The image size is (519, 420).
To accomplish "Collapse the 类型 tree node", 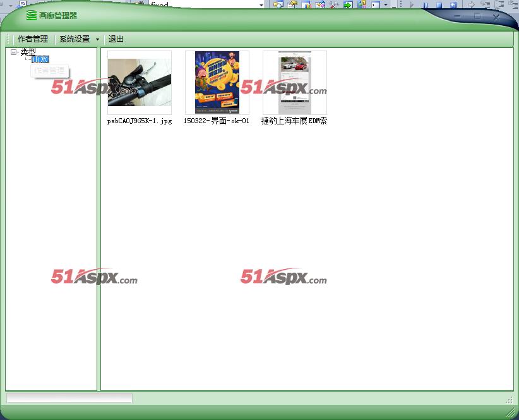I will [x=13, y=52].
